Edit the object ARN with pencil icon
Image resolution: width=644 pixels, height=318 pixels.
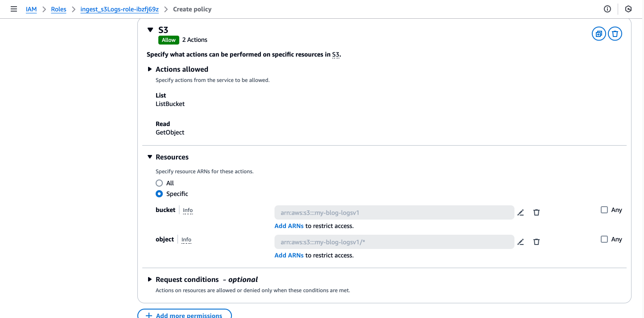520,242
